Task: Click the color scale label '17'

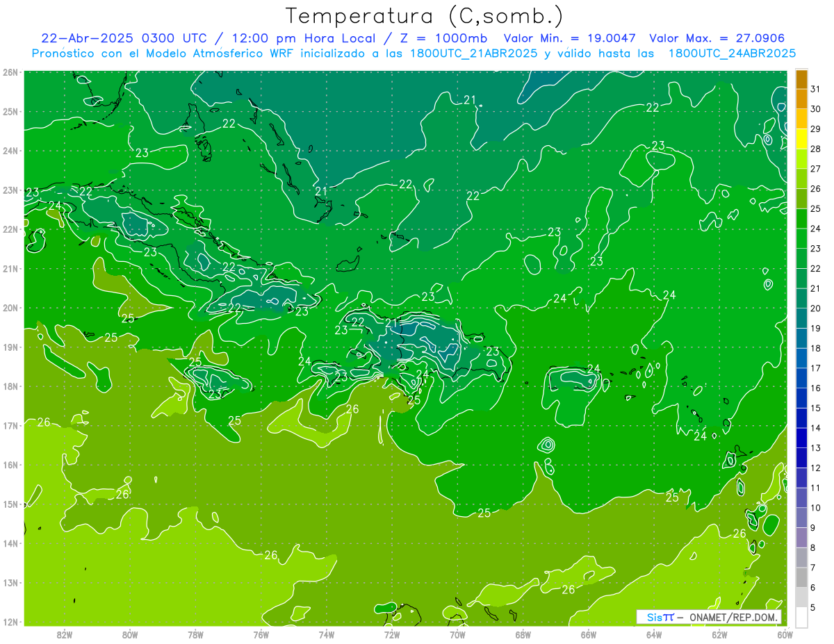Action: click(816, 368)
